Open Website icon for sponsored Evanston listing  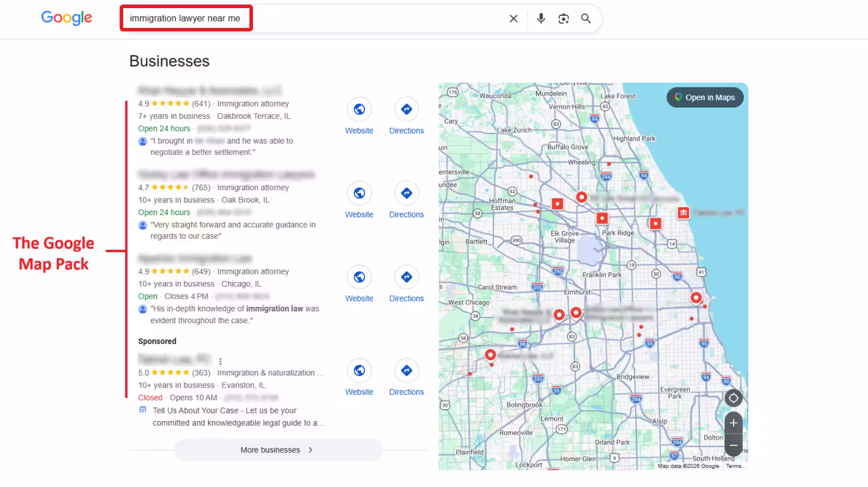[x=359, y=370]
